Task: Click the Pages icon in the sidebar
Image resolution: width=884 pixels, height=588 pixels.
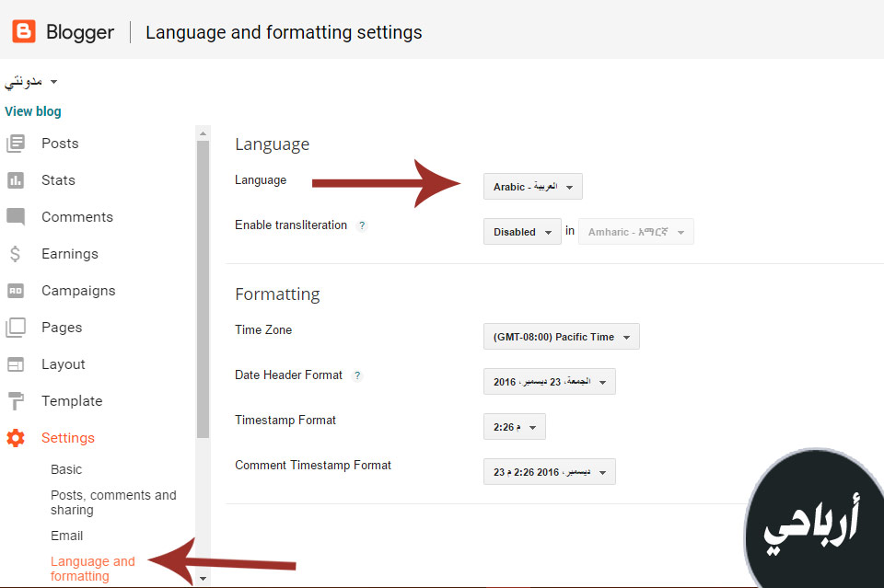Action: pos(16,328)
